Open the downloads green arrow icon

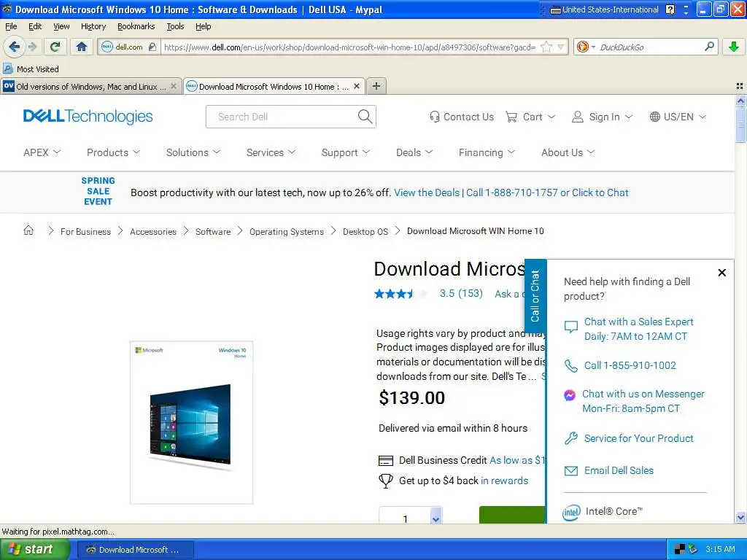(734, 47)
